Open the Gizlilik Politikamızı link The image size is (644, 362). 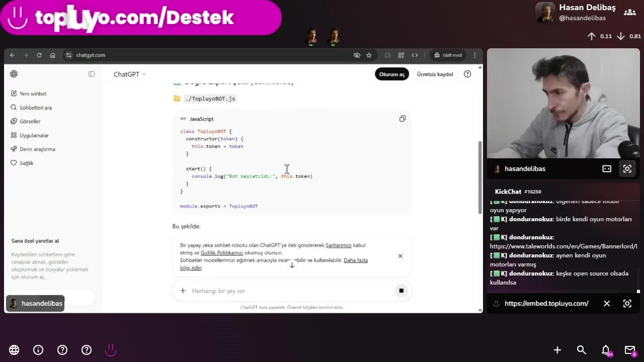(x=222, y=253)
